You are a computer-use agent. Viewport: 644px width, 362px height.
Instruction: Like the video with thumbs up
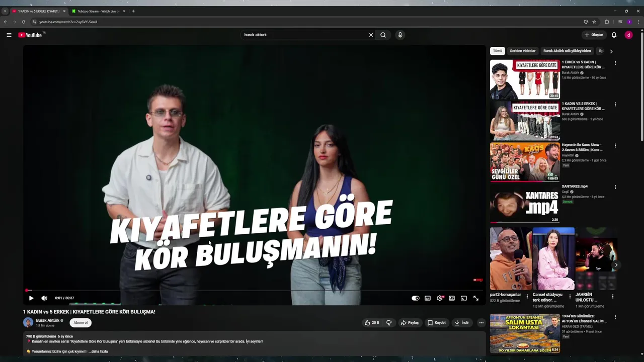pyautogui.click(x=372, y=323)
